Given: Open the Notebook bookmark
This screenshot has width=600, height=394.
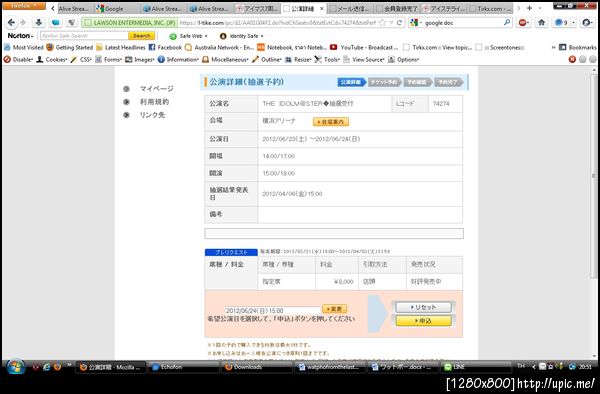Looking at the screenshot, I should tap(292, 47).
